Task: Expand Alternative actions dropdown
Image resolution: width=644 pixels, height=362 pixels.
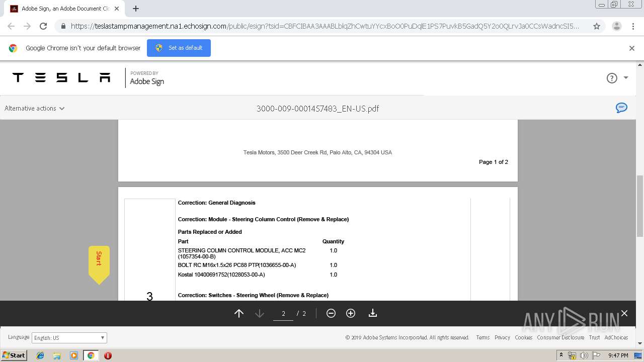Action: (35, 108)
